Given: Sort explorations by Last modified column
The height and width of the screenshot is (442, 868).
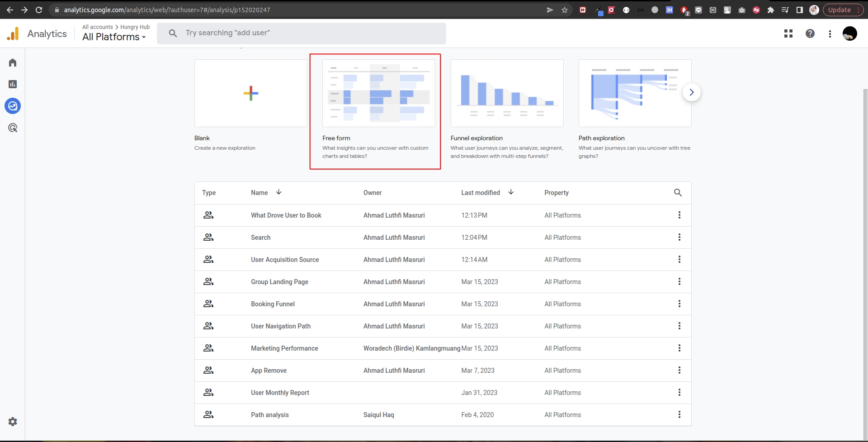Looking at the screenshot, I should pyautogui.click(x=481, y=193).
